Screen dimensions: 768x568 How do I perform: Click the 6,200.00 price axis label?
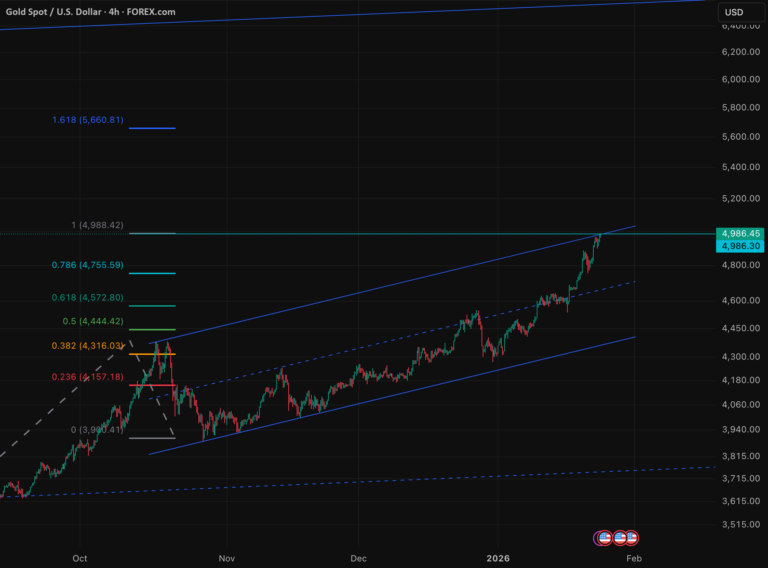tap(741, 52)
